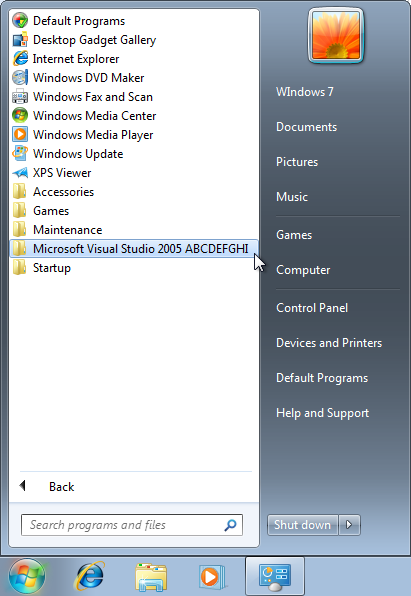This screenshot has width=411, height=596.
Task: Open the Control Panel menu item
Action: point(312,308)
